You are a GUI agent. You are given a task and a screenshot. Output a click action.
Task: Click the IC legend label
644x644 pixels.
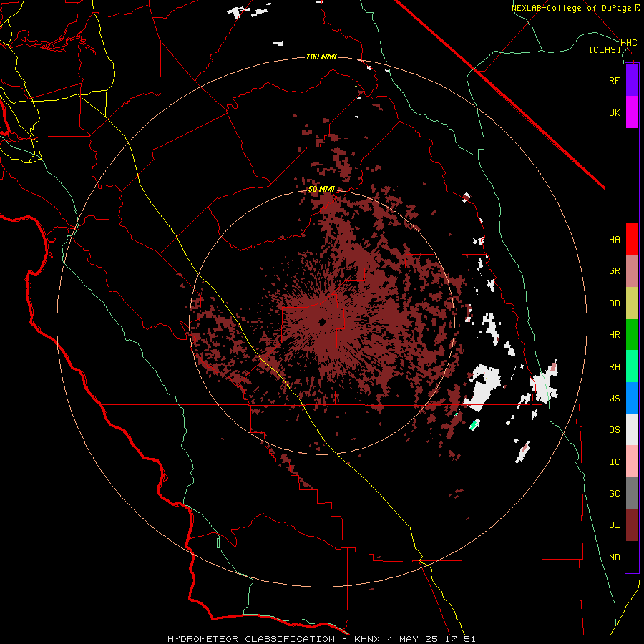point(614,462)
